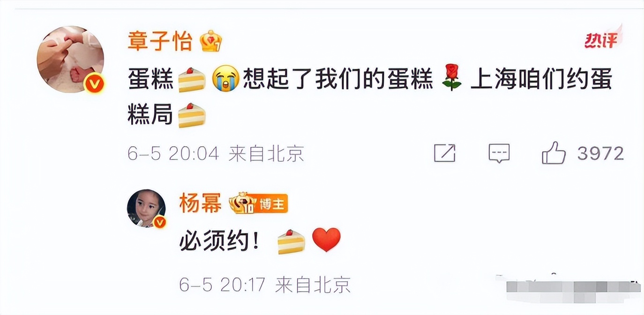Open 杨幂's profile picture
Viewport: 644px width, 315px height.
(x=146, y=209)
